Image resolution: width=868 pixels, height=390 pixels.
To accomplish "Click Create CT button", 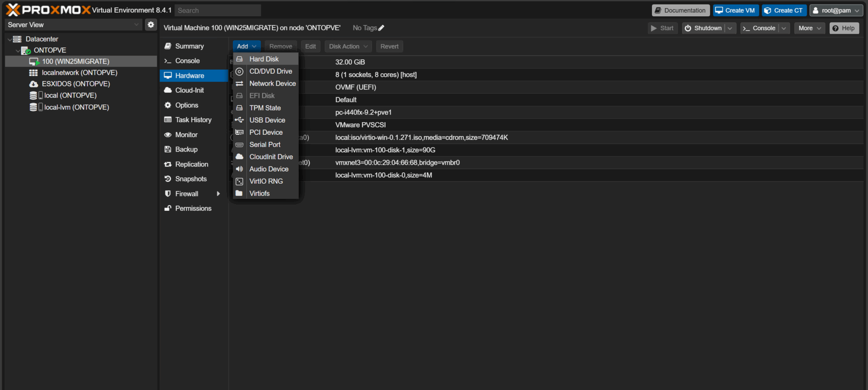I will click(784, 10).
